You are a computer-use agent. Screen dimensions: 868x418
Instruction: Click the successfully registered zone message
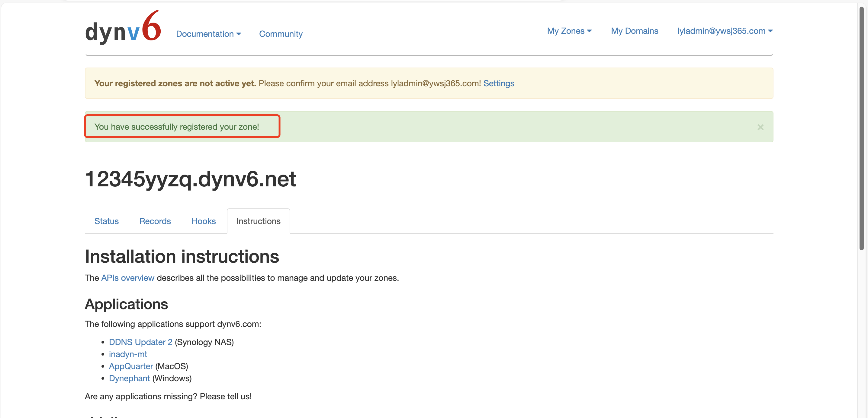tap(177, 127)
